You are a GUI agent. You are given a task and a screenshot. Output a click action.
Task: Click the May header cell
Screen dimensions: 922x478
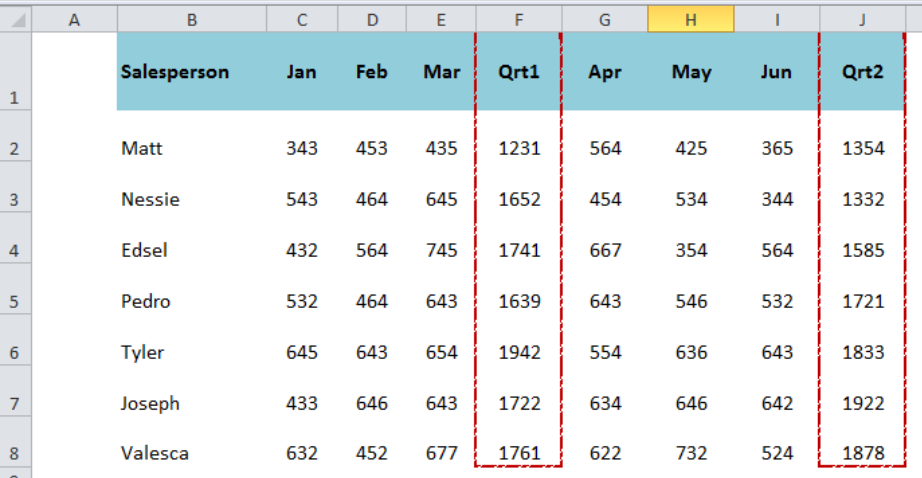pyautogui.click(x=690, y=71)
